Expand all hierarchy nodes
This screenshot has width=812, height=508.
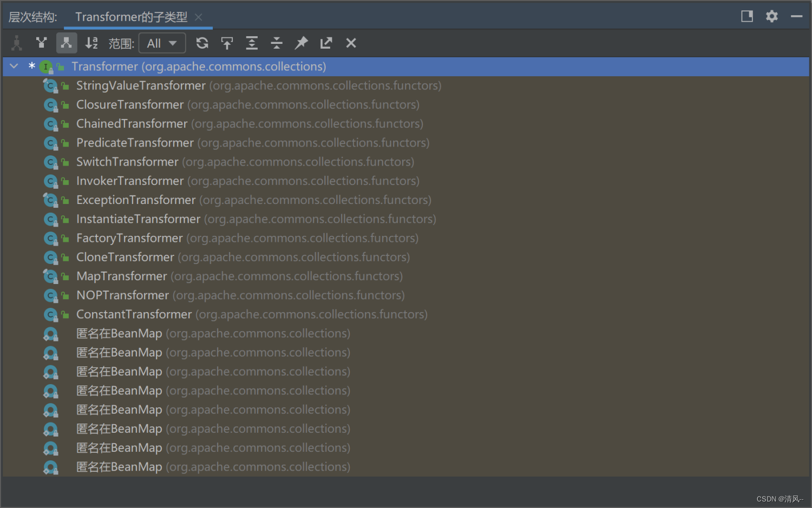click(x=252, y=43)
